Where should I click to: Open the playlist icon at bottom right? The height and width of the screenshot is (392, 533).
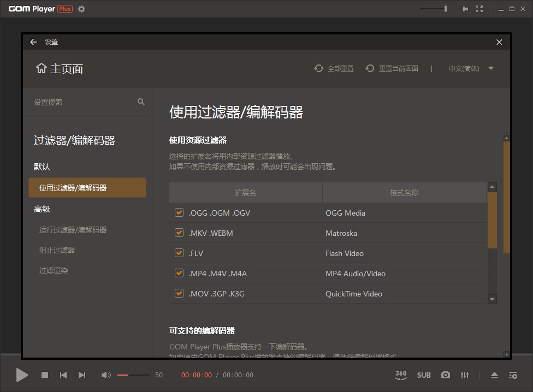513,375
